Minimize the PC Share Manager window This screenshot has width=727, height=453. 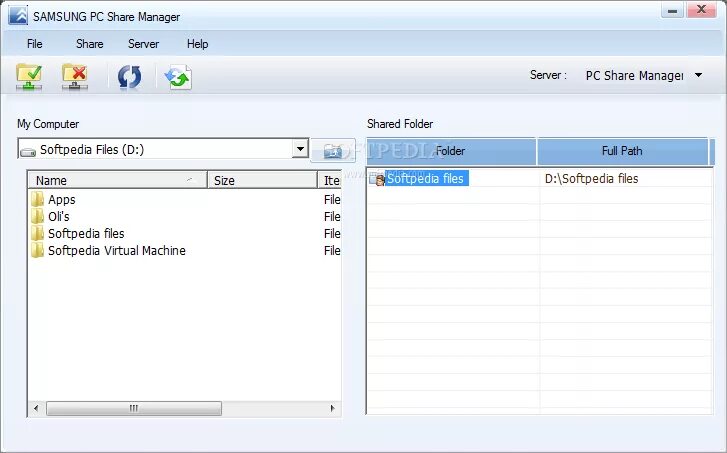coord(673,10)
